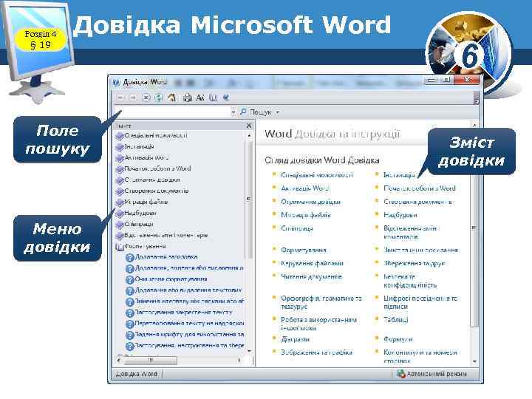Image resolution: width=532 pixels, height=399 pixels.
Task: Follow the Збереження та друк link
Action: click(415, 264)
